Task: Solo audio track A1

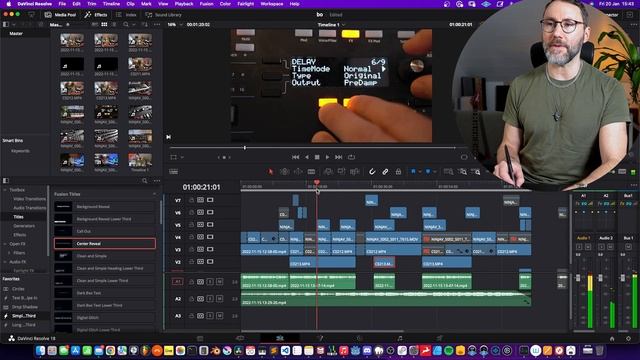Action: pyautogui.click(x=210, y=282)
